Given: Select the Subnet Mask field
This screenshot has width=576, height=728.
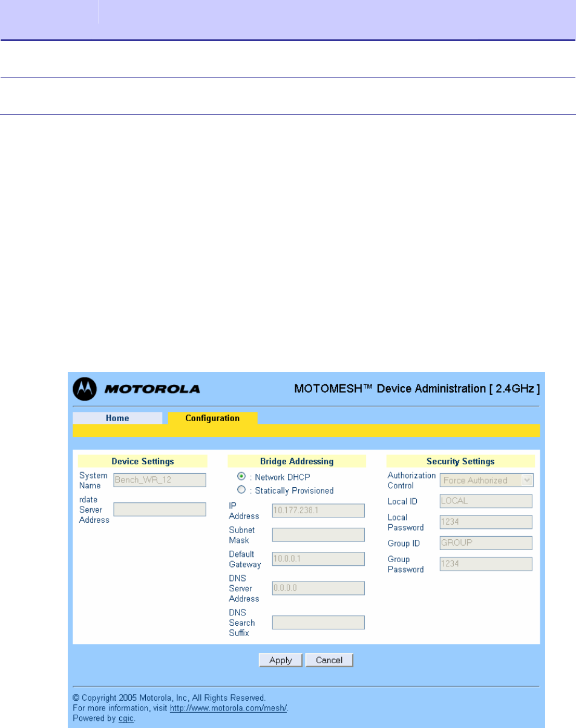Looking at the screenshot, I should 318,535.
